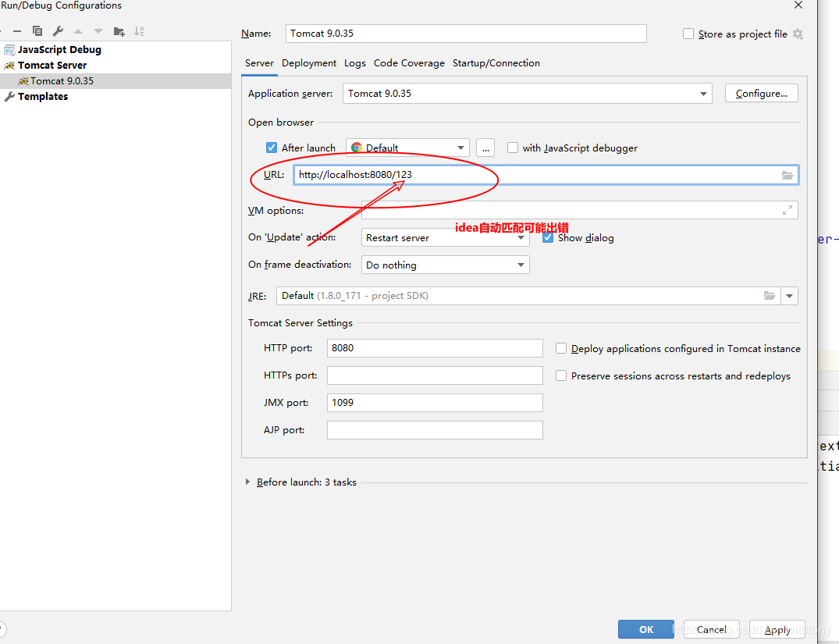Click the JRE Default project SDK field
The height and width of the screenshot is (644, 839).
pos(528,296)
